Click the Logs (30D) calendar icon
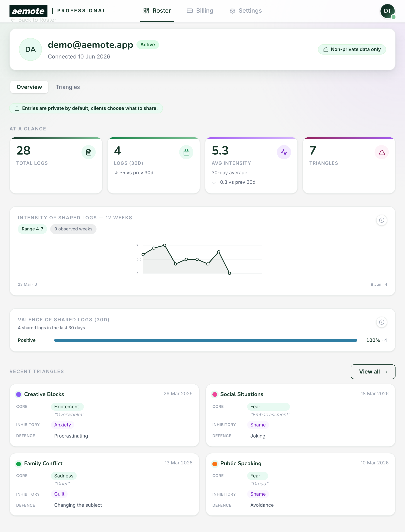 coord(186,152)
